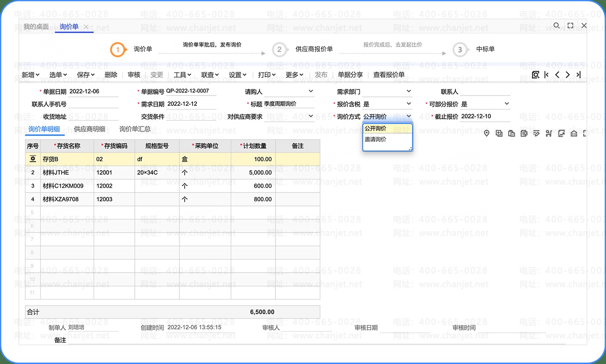Click the 查看报价单 button
Screen dimensions: 606x364
pos(389,75)
